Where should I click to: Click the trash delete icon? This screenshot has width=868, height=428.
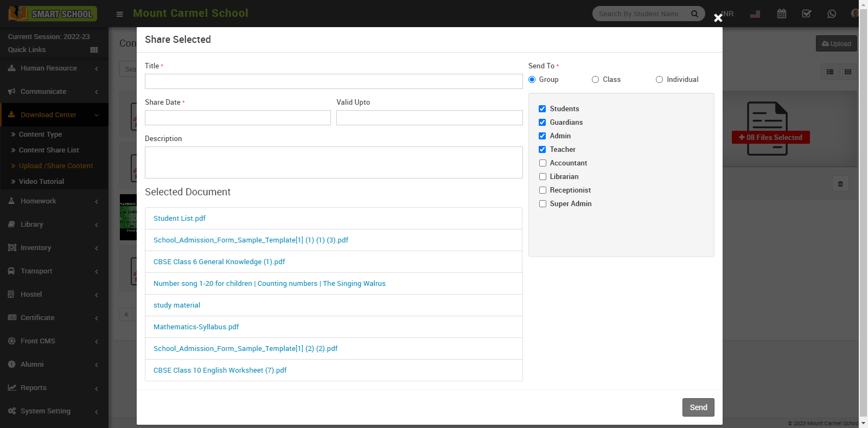click(840, 184)
